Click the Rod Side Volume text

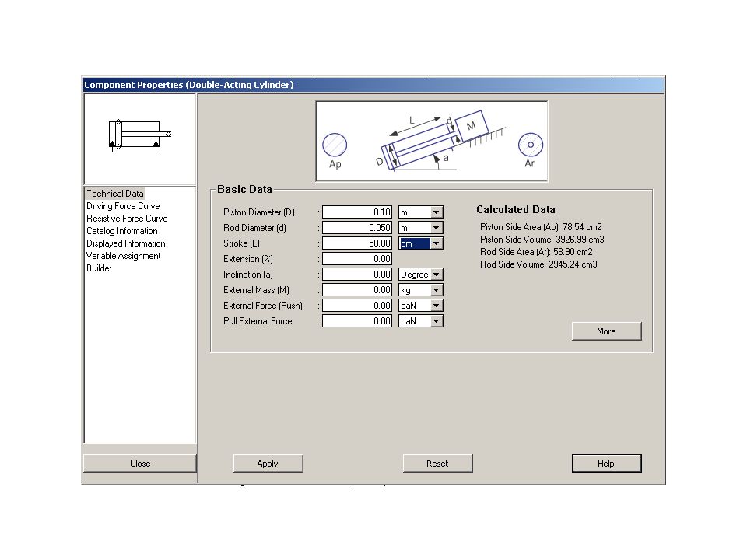click(538, 264)
